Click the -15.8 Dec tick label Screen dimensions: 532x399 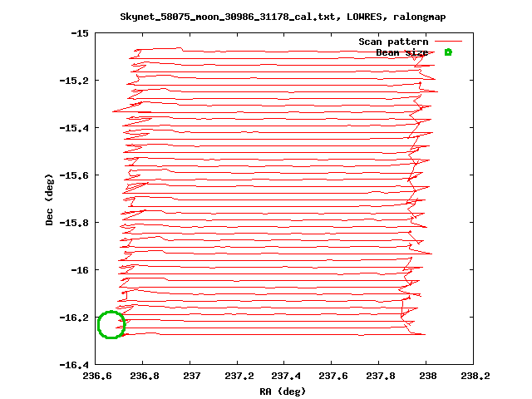(x=74, y=223)
